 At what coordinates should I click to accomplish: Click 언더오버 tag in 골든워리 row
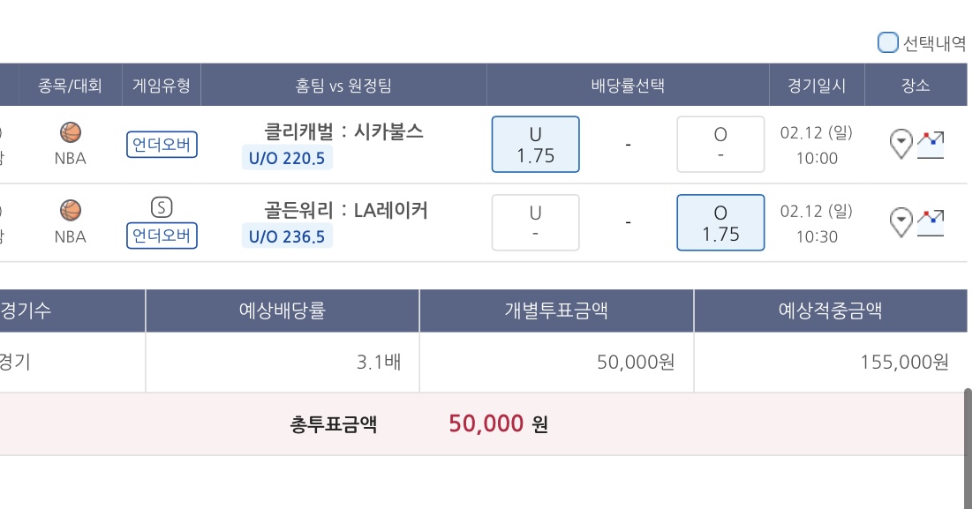coord(162,236)
